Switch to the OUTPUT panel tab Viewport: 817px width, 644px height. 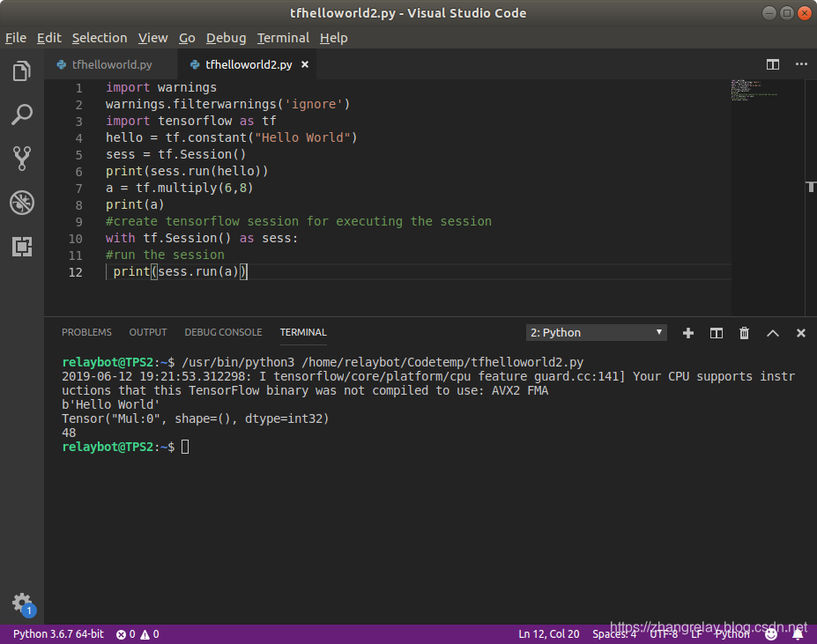(148, 332)
